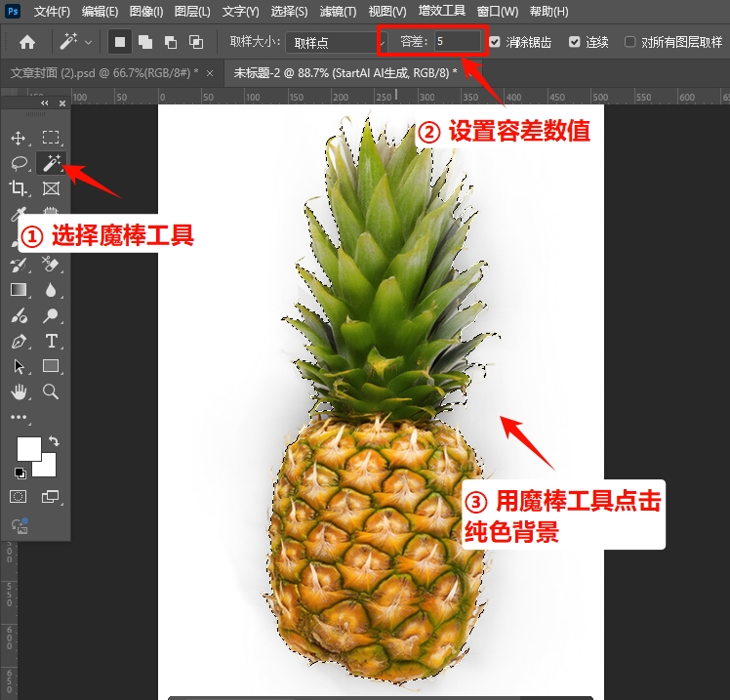Select the Rectangular Marquee tool
Viewport: 730px width, 700px height.
[x=51, y=138]
